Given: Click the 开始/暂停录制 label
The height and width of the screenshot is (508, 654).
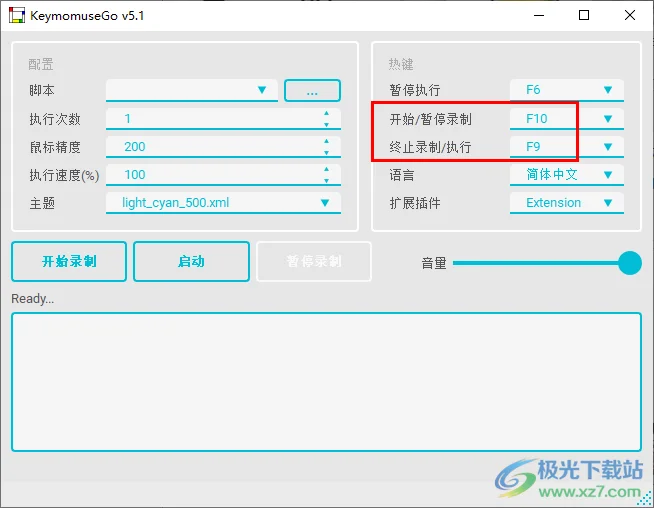Looking at the screenshot, I should click(x=430, y=119).
